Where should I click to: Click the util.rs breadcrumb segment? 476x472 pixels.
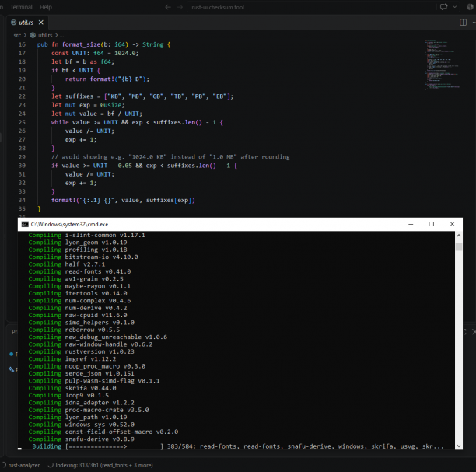[x=45, y=35]
